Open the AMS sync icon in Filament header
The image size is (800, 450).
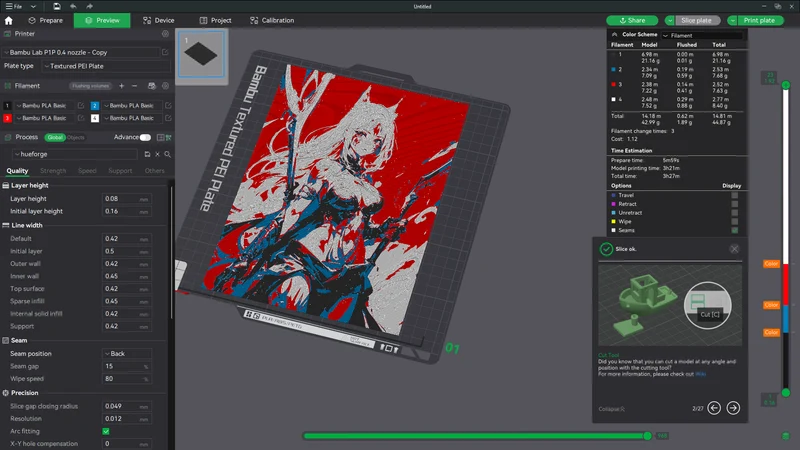tap(152, 86)
